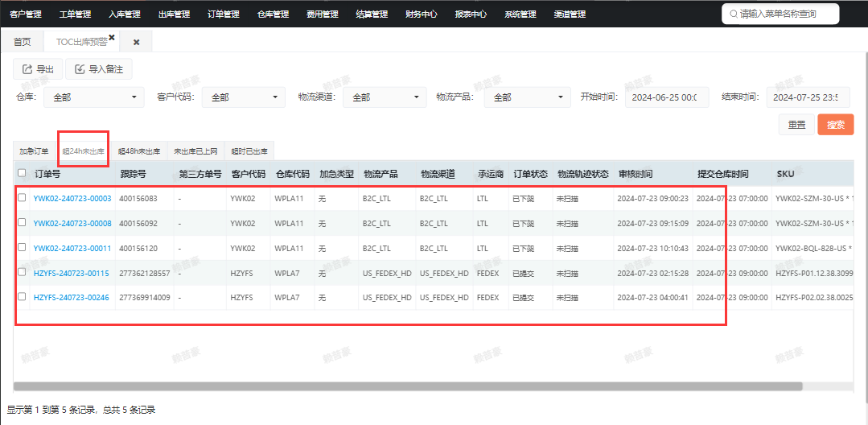The width and height of the screenshot is (868, 425).
Task: Check the row HZYFS-240723-00246 checkbox
Action: [22, 296]
